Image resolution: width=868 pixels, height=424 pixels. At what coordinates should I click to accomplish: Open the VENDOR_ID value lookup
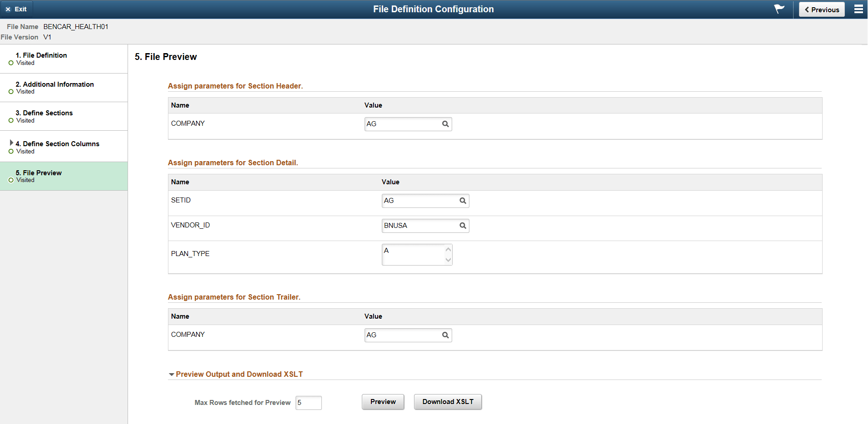point(462,225)
